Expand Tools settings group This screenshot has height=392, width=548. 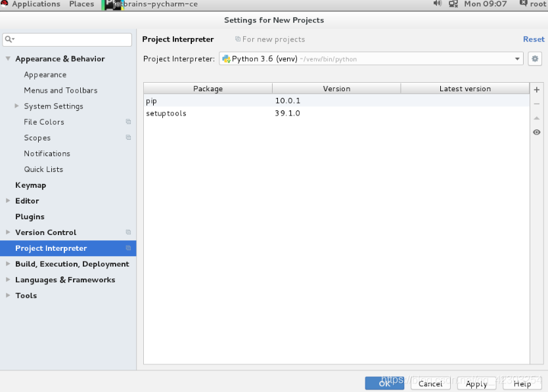click(x=8, y=295)
